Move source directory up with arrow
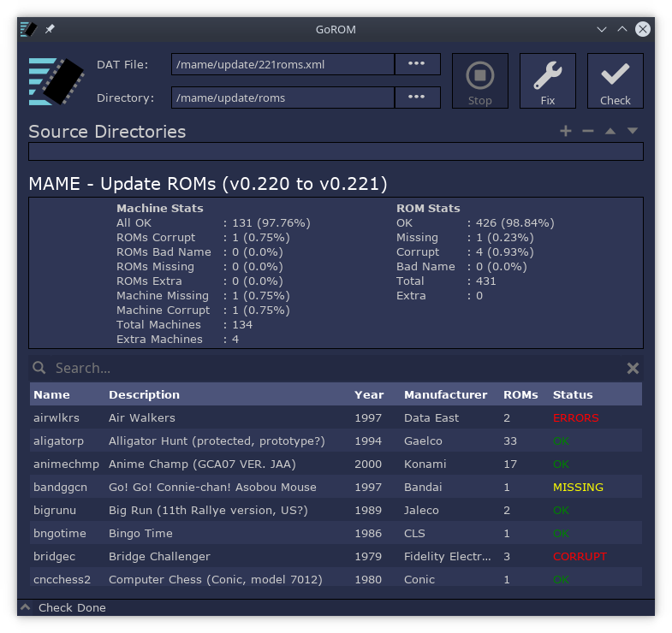672x633 pixels. [x=610, y=131]
